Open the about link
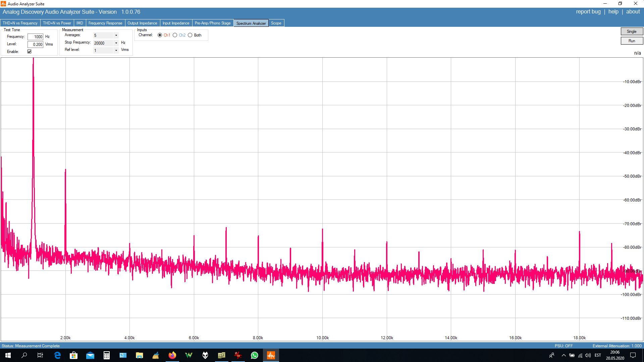 click(x=633, y=12)
